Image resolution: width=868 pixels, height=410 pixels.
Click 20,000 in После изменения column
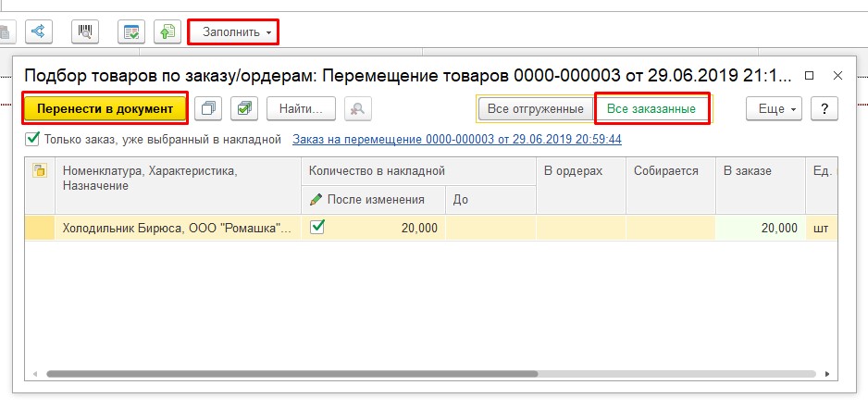coord(419,228)
